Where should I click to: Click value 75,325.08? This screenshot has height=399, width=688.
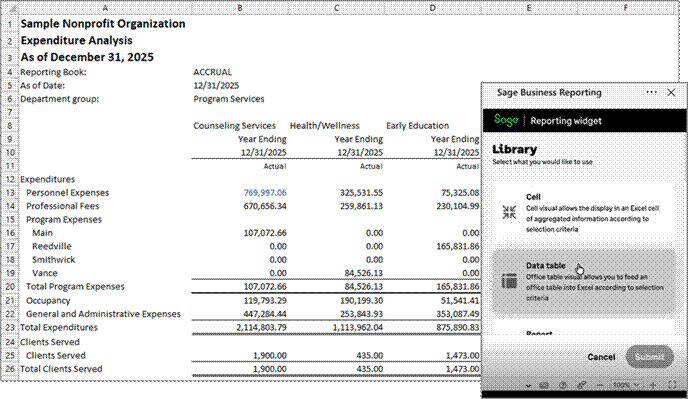coord(460,193)
